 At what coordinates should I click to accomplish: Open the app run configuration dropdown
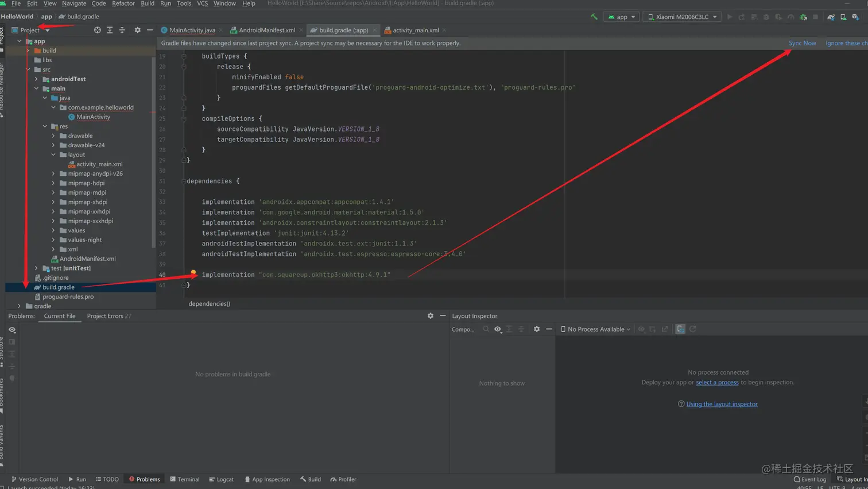[x=621, y=17]
